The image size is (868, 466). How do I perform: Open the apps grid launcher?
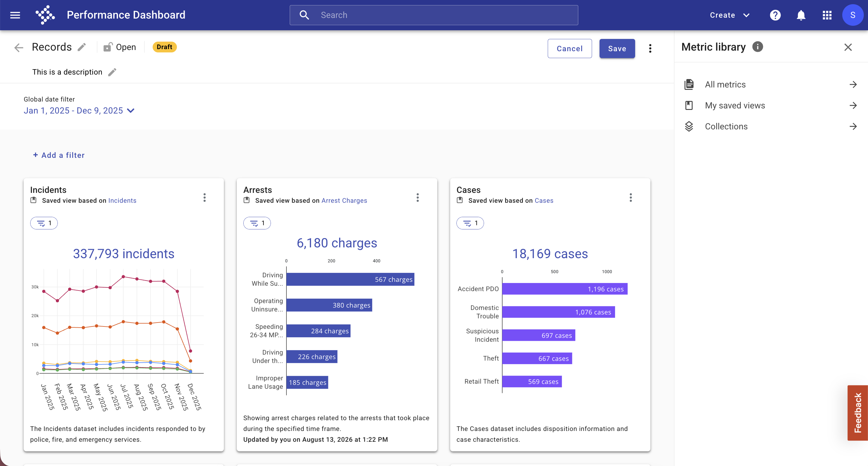coord(827,15)
